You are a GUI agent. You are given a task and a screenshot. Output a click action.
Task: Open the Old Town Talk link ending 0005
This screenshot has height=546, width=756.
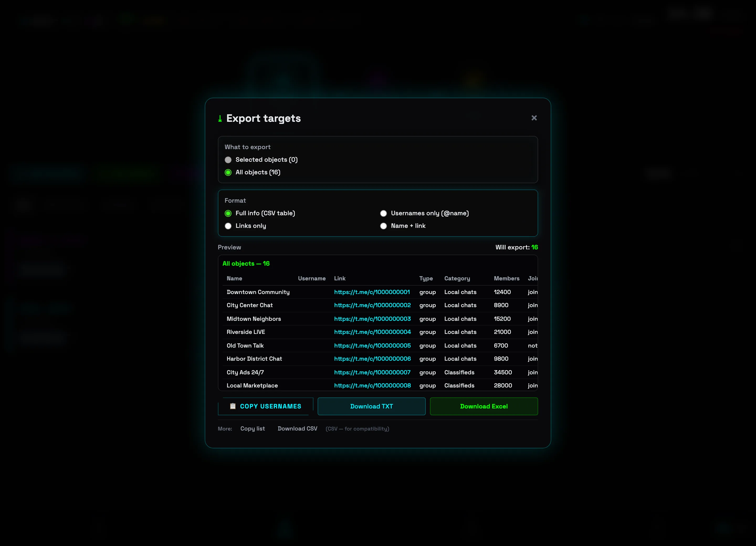pyautogui.click(x=372, y=346)
